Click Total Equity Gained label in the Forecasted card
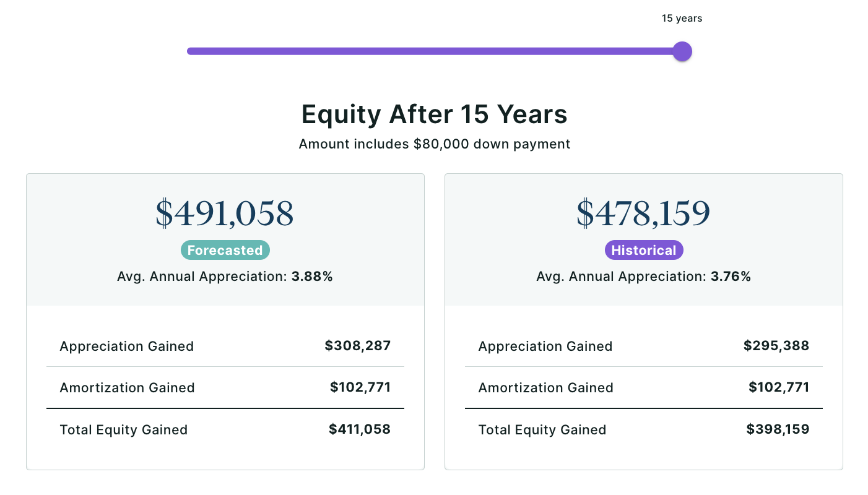Image resolution: width=868 pixels, height=495 pixels. 123,430
